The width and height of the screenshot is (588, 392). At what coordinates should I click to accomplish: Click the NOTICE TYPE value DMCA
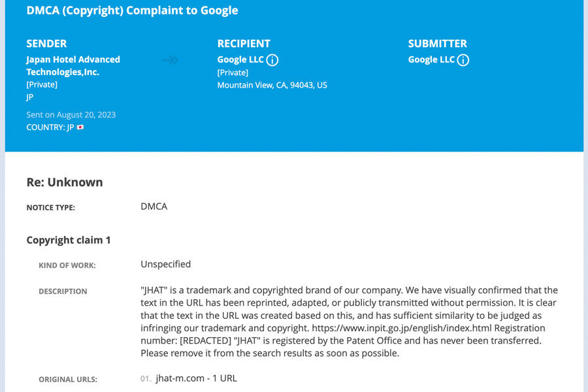pos(154,206)
